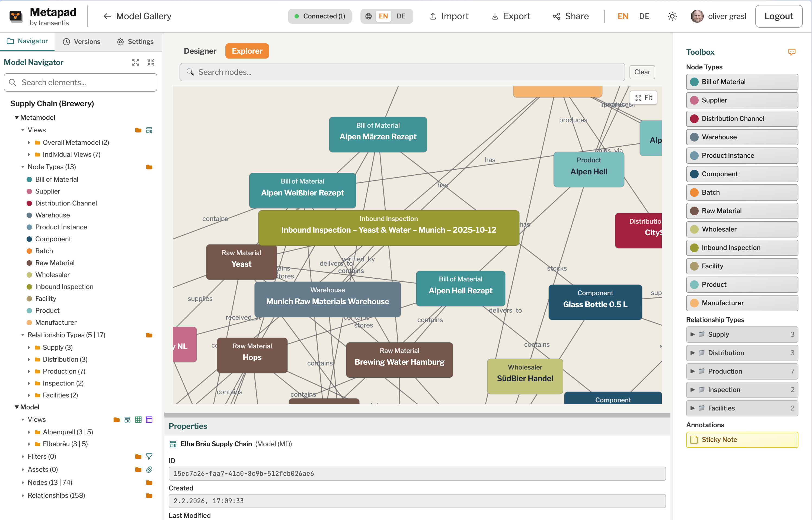Open the purple matrix view icon beside Views
Screen dimensions: 812x520
click(x=149, y=419)
